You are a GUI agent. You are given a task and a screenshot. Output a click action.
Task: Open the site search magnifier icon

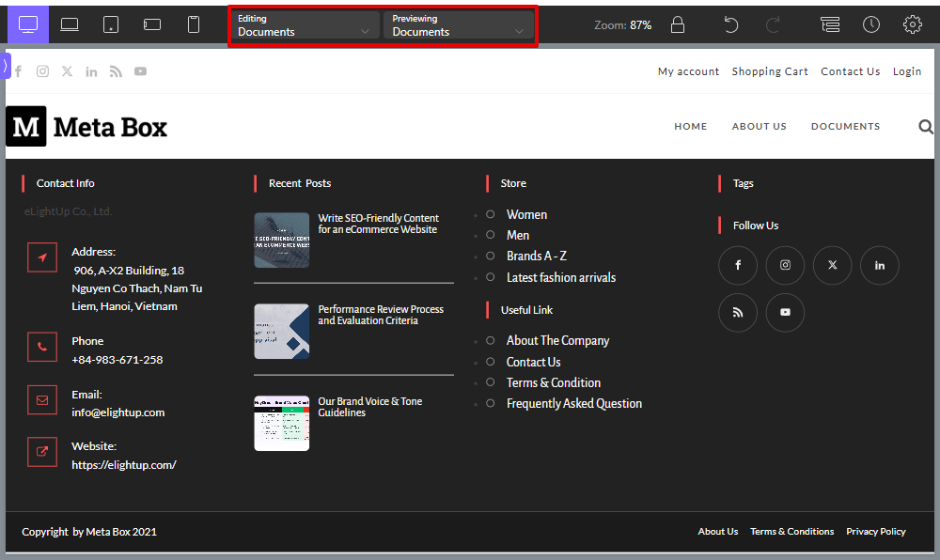(926, 126)
